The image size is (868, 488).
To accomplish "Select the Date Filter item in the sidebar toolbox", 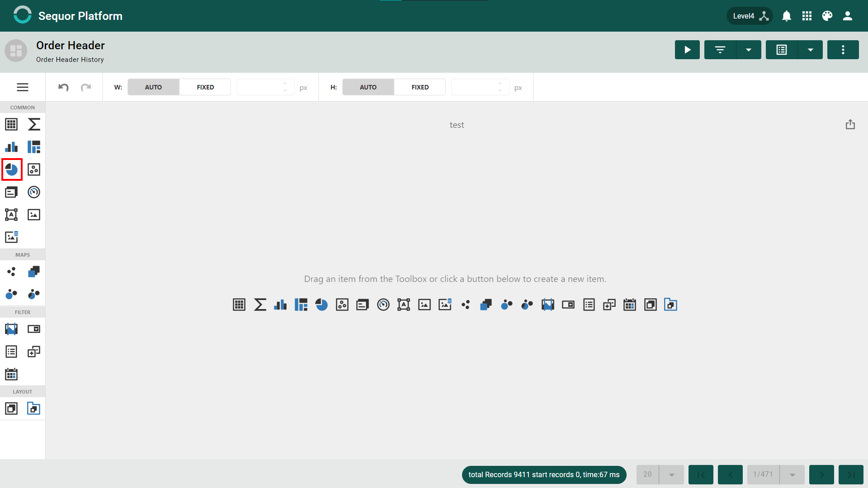I will point(11,374).
